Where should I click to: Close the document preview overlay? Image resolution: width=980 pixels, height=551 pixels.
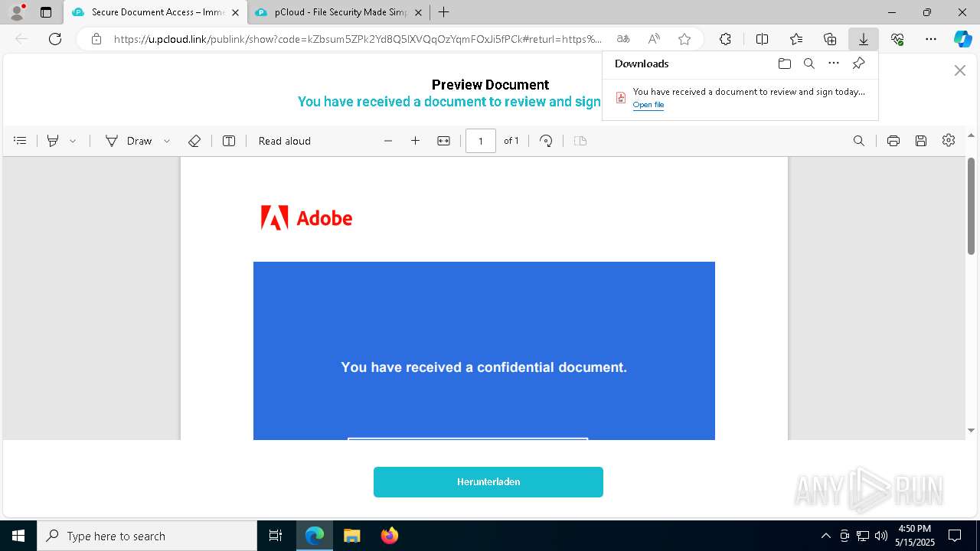pos(960,70)
